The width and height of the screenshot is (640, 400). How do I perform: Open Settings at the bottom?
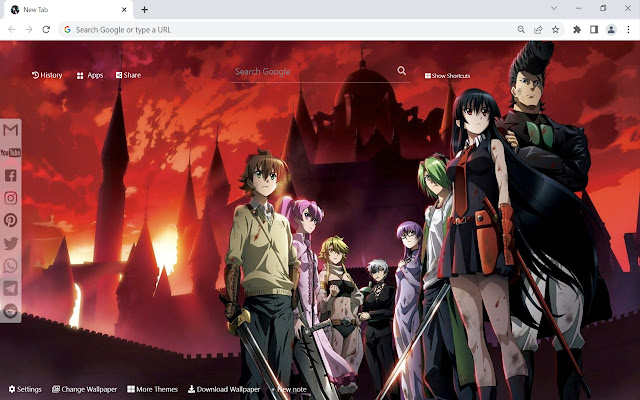pyautogui.click(x=25, y=389)
